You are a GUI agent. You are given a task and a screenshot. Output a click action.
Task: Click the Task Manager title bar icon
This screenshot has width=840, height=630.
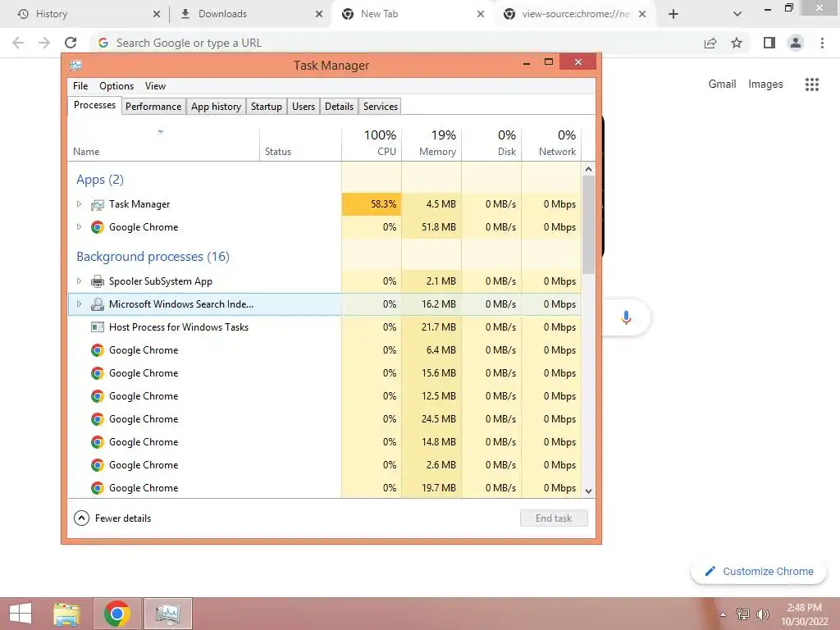[x=75, y=66]
